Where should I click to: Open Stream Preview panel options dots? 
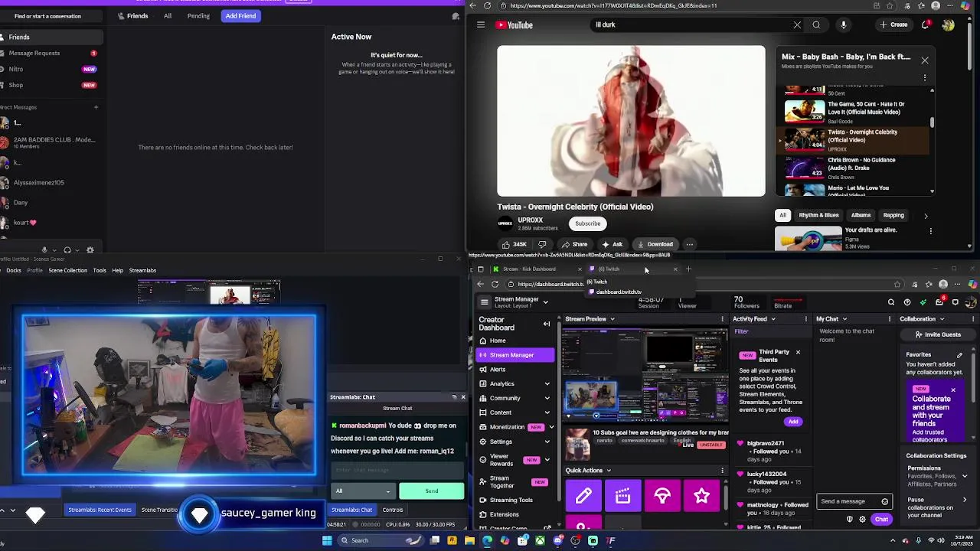click(722, 319)
